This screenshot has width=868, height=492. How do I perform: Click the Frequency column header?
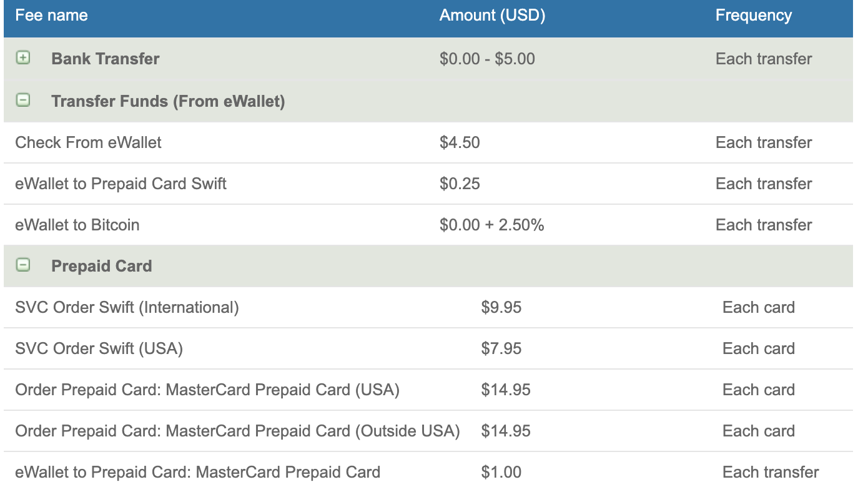(753, 16)
